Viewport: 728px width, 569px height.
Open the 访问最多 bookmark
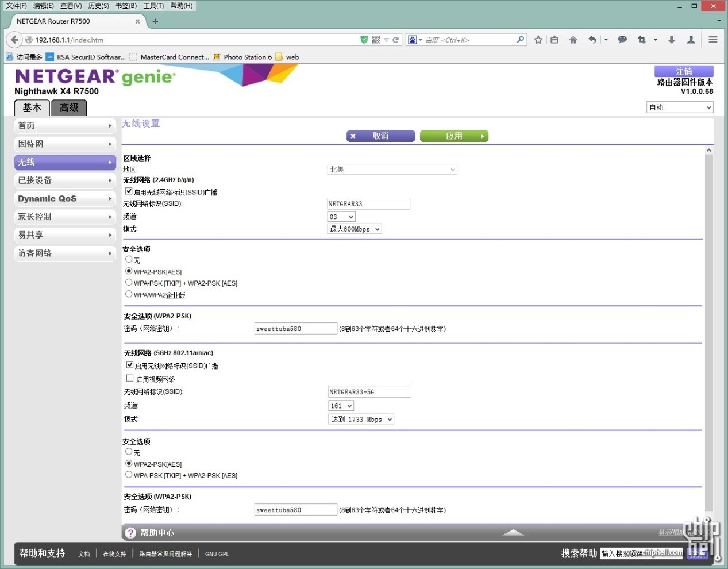click(24, 57)
